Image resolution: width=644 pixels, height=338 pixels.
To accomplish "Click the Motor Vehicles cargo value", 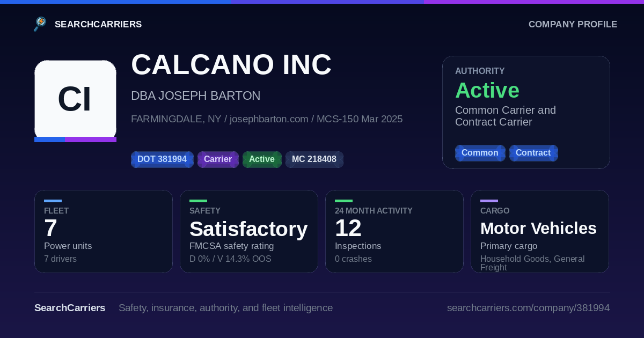I will pos(538,228).
